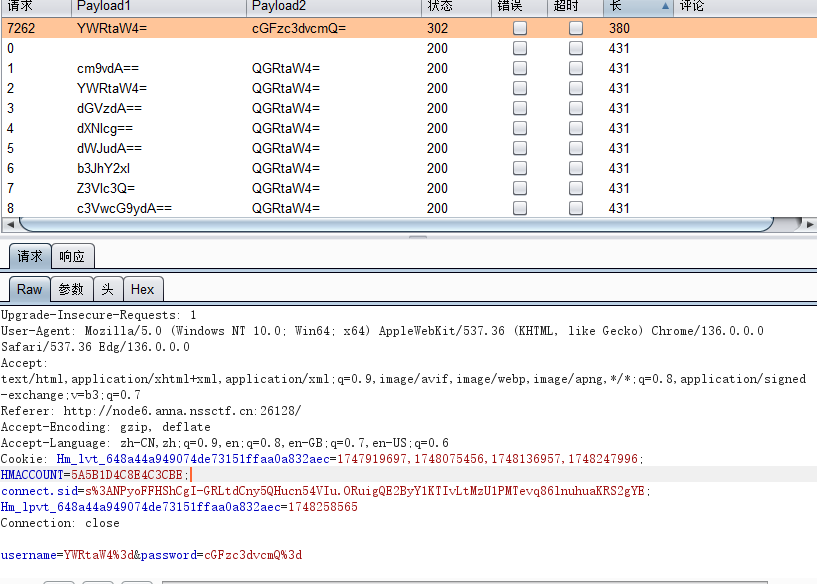Enable the 错误 checkbox for request 5
The width and height of the screenshot is (817, 584).
tap(519, 148)
